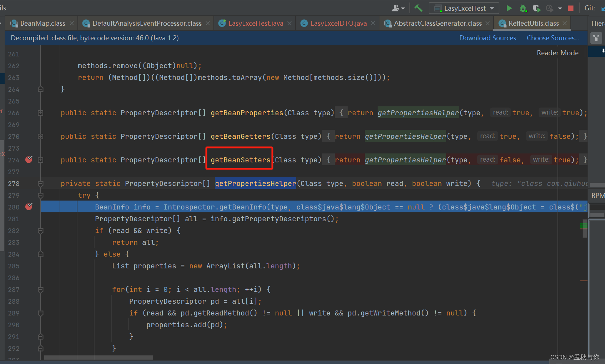Viewport: 605px width, 364px height.
Task: Toggle the breakpoint on line 274
Action: (29, 160)
